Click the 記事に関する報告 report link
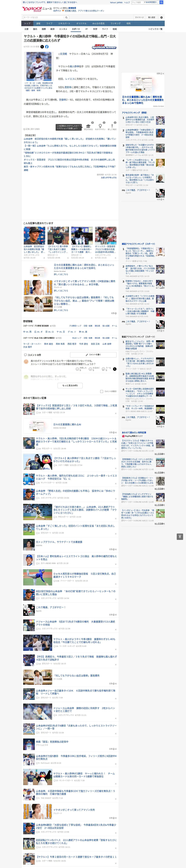The width and height of the screenshot is (186, 868). (32, 129)
